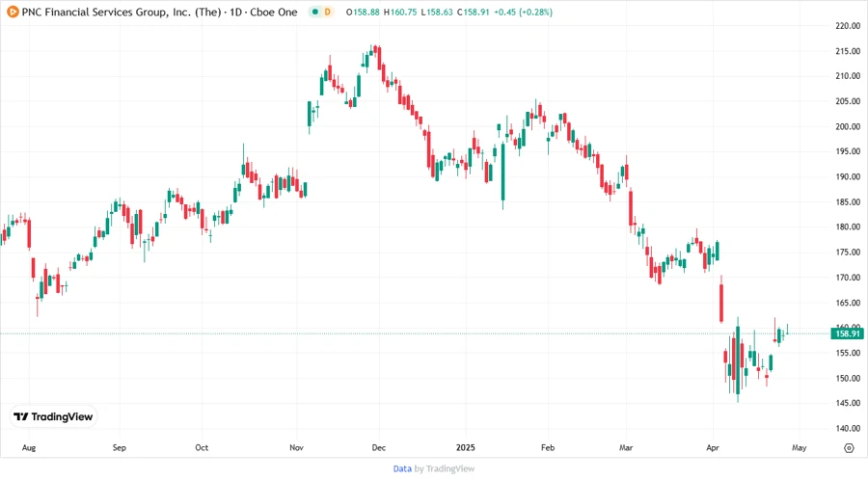Screen dimensions: 868x480
Task: Click the 210.00 price axis label
Action: coord(848,76)
